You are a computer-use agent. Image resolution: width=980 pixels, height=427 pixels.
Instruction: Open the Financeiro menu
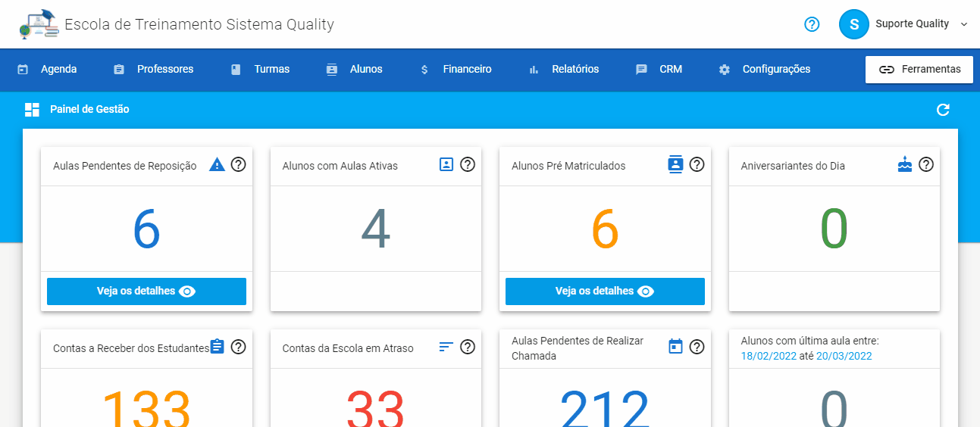(456, 69)
